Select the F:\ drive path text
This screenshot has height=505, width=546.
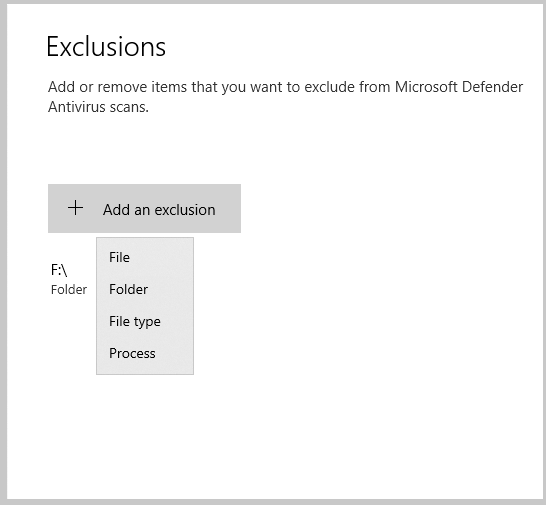pos(59,270)
